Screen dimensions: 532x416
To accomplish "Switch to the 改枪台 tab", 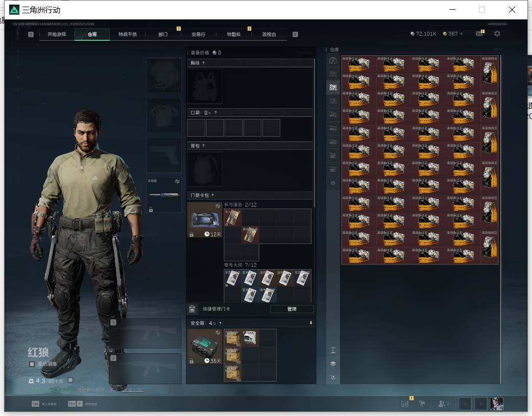I will coord(269,34).
